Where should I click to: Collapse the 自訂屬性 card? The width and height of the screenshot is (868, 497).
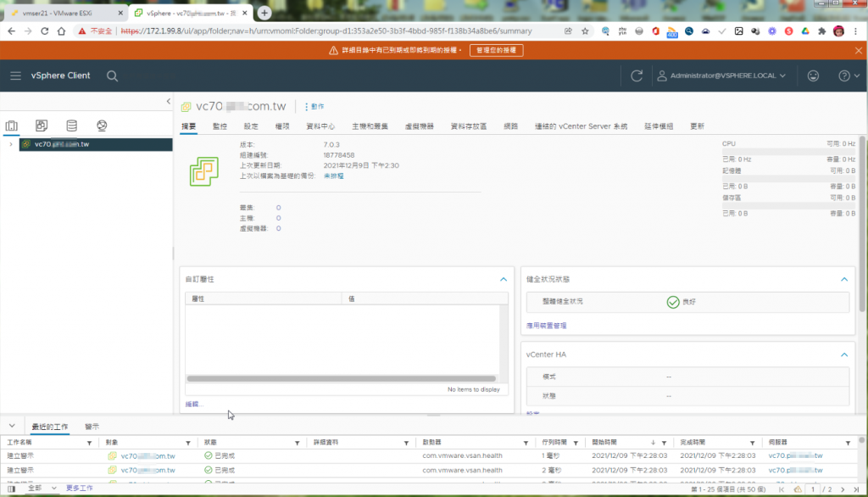click(x=504, y=279)
